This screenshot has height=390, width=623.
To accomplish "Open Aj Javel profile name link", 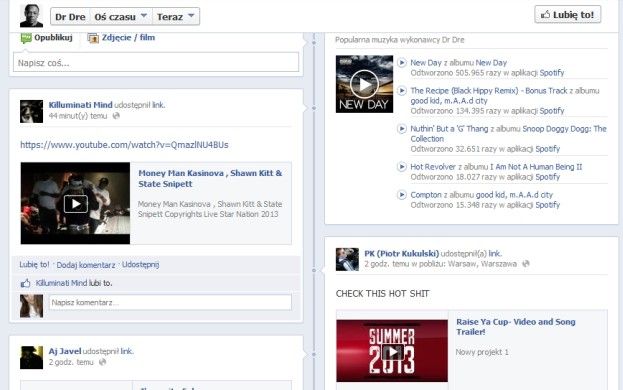I will tap(65, 351).
